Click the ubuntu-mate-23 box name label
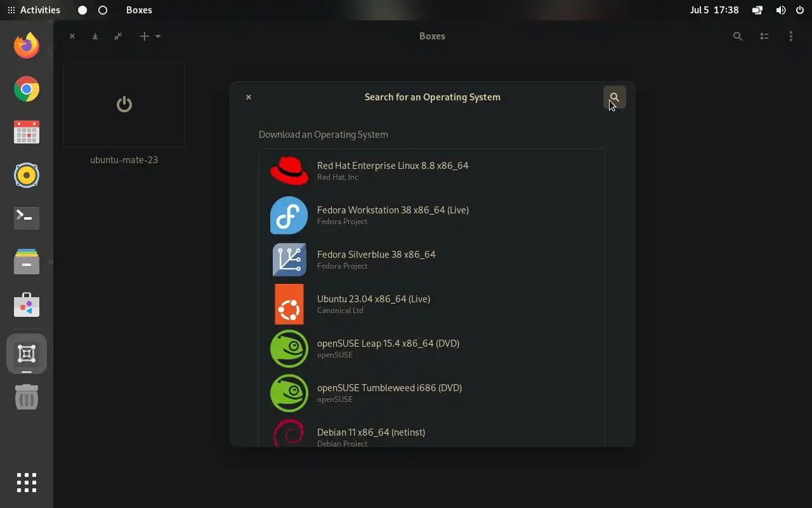This screenshot has width=812, height=508. point(124,160)
